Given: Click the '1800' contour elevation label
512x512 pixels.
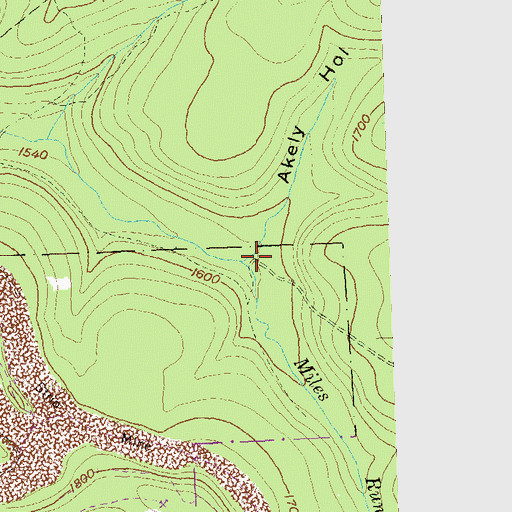Looking at the screenshot, I should [x=82, y=481].
